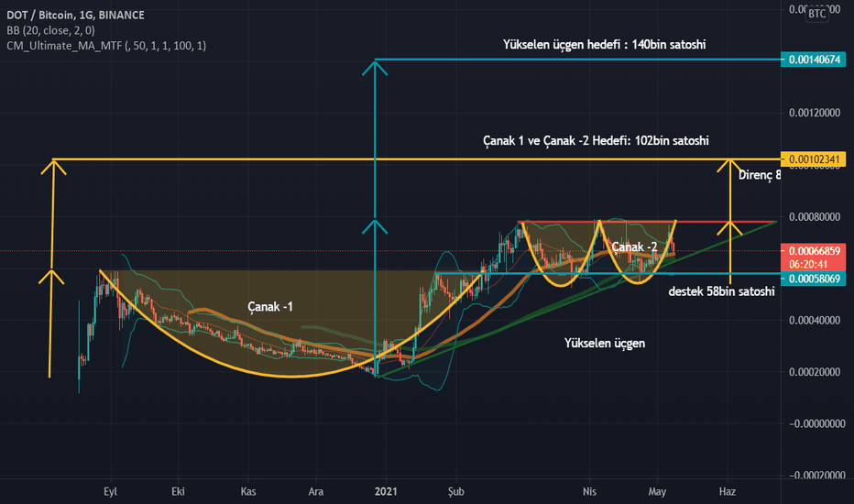854x504 pixels.
Task: Select the 'Yükselen üçgen' text label
Action: pyautogui.click(x=605, y=344)
